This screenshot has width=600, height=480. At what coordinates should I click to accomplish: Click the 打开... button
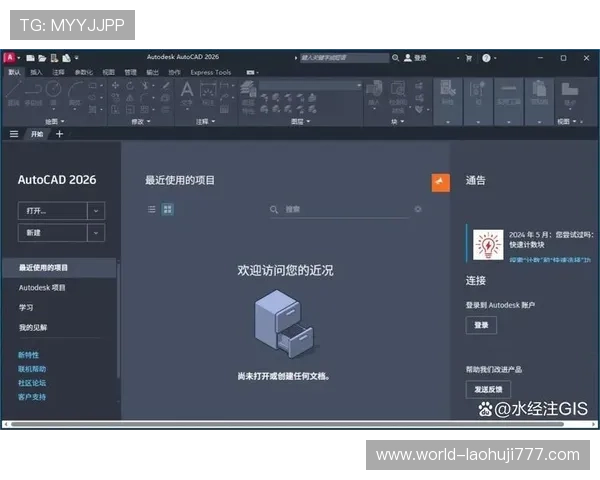[x=52, y=211]
